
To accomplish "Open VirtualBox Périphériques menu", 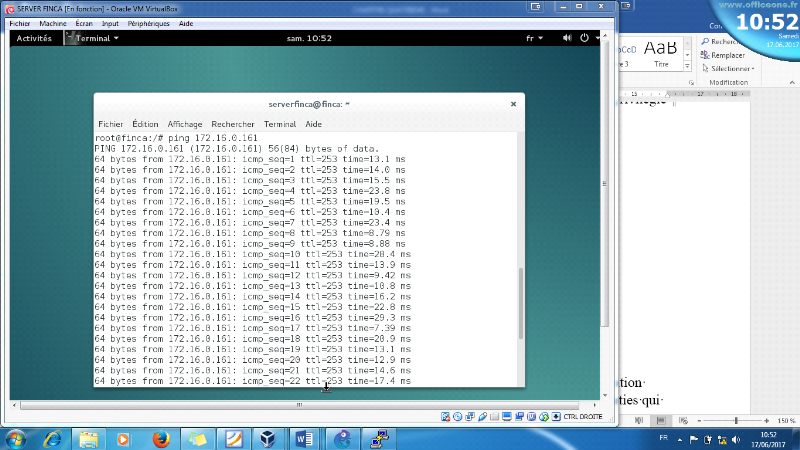I will click(x=145, y=22).
